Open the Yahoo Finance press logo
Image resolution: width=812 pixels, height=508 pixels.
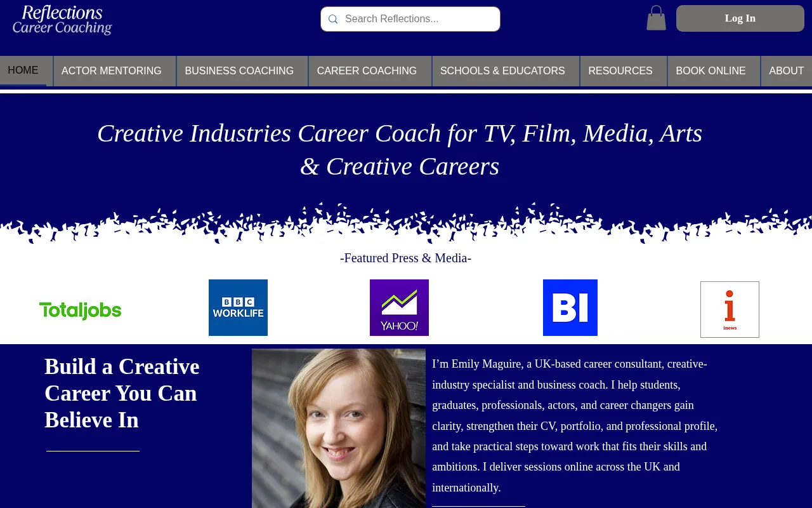click(399, 307)
